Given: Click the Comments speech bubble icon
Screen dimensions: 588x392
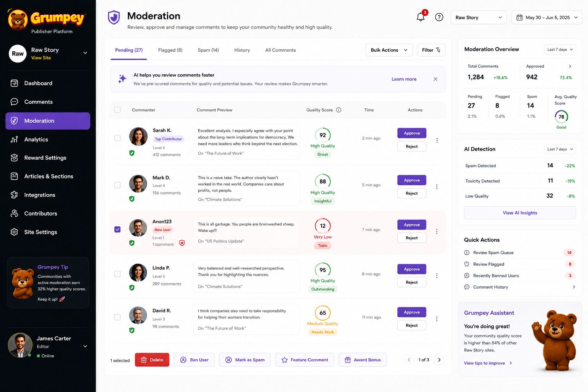Looking at the screenshot, I should tap(15, 102).
